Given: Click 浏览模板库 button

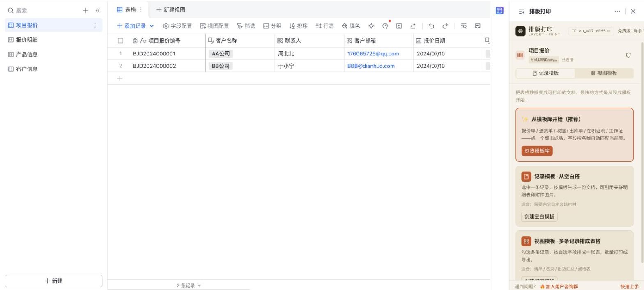Looking at the screenshot, I should click(537, 151).
